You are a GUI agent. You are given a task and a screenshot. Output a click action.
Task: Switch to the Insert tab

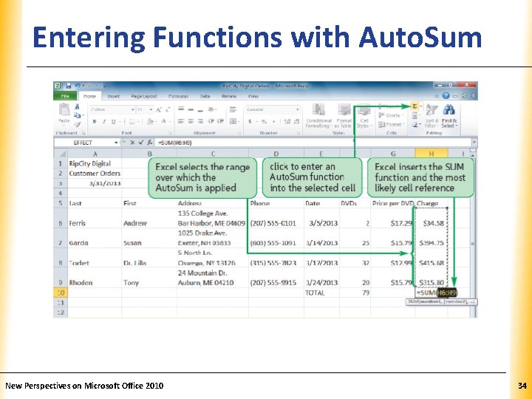point(113,96)
